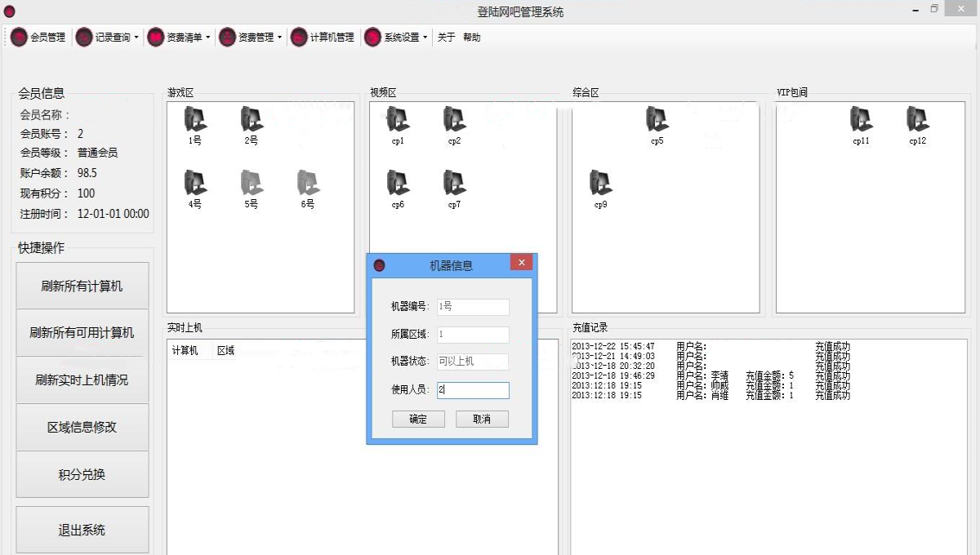980x555 pixels.
Task: Select computer cp6 in 视频区
Action: coord(398,189)
